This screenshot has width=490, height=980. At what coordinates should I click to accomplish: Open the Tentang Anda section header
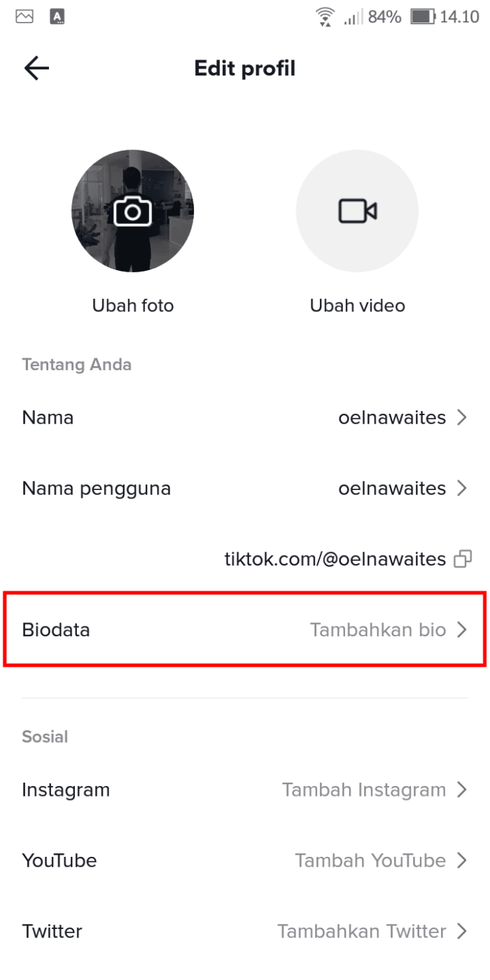(x=76, y=364)
